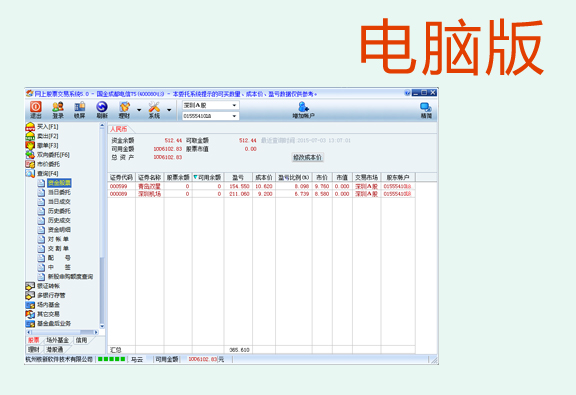Sort by 盈亏比例 column header
This screenshot has width=576, height=395.
tap(294, 177)
